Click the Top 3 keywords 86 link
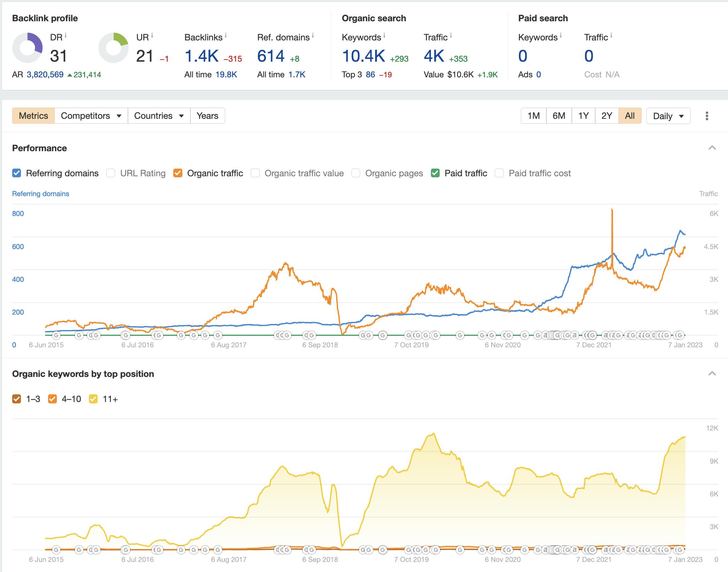 coord(370,75)
